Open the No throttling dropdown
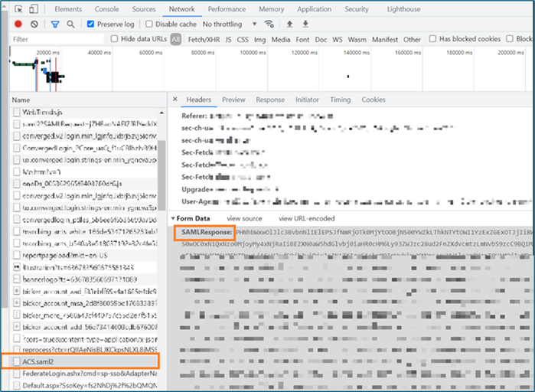This screenshot has width=535, height=392. [230, 24]
